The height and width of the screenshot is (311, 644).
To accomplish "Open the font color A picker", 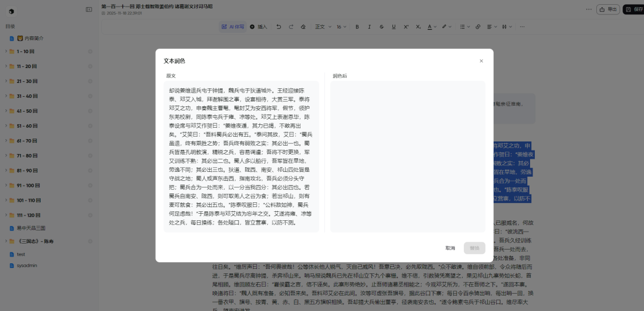I will coord(432,27).
